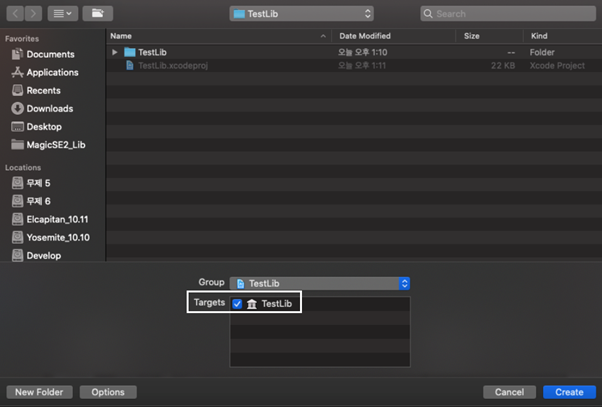Click the sort direction arrow in Name column

(323, 36)
